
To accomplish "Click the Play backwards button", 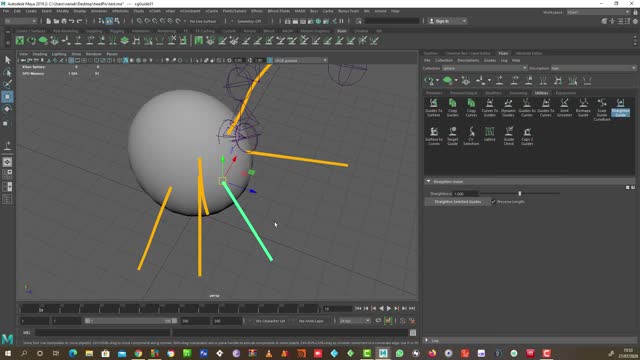I will pos(381,309).
